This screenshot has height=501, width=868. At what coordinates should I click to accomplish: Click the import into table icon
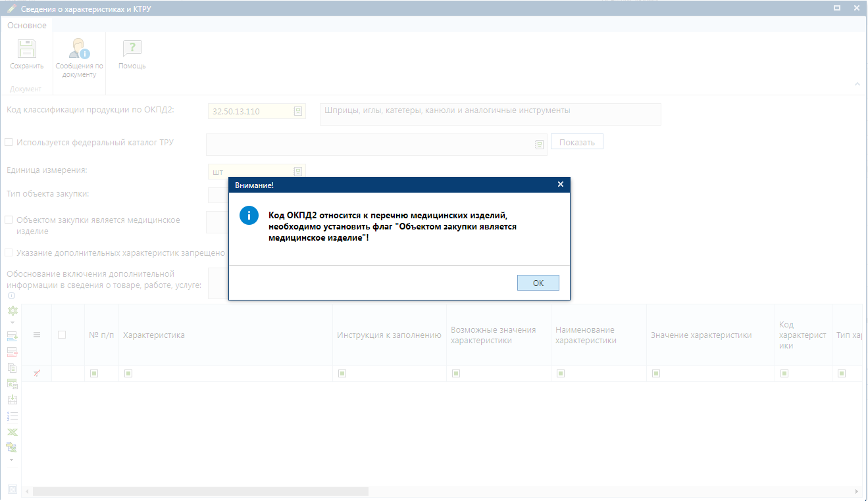coord(12,400)
